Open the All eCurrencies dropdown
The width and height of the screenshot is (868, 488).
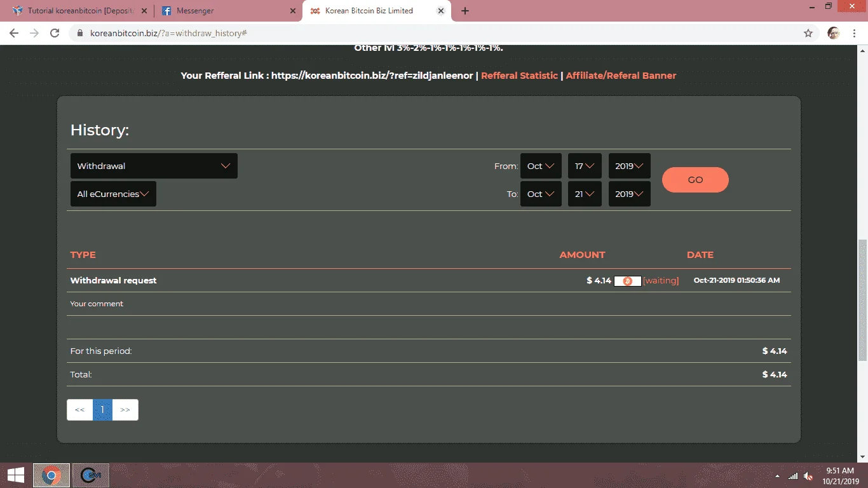[113, 194]
